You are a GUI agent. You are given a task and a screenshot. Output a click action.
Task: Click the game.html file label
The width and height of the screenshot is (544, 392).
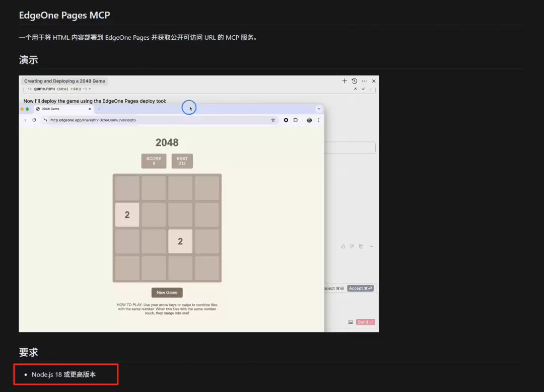pyautogui.click(x=44, y=89)
